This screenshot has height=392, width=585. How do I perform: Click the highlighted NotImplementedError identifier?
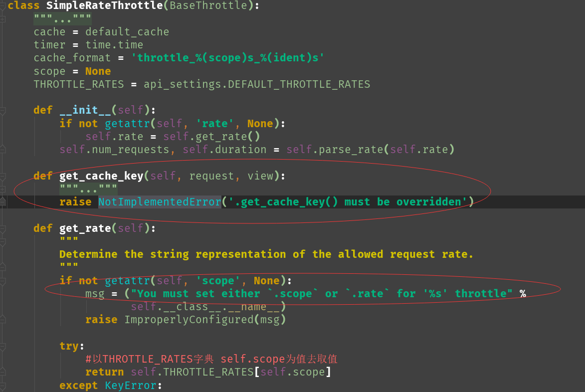pyautogui.click(x=160, y=202)
